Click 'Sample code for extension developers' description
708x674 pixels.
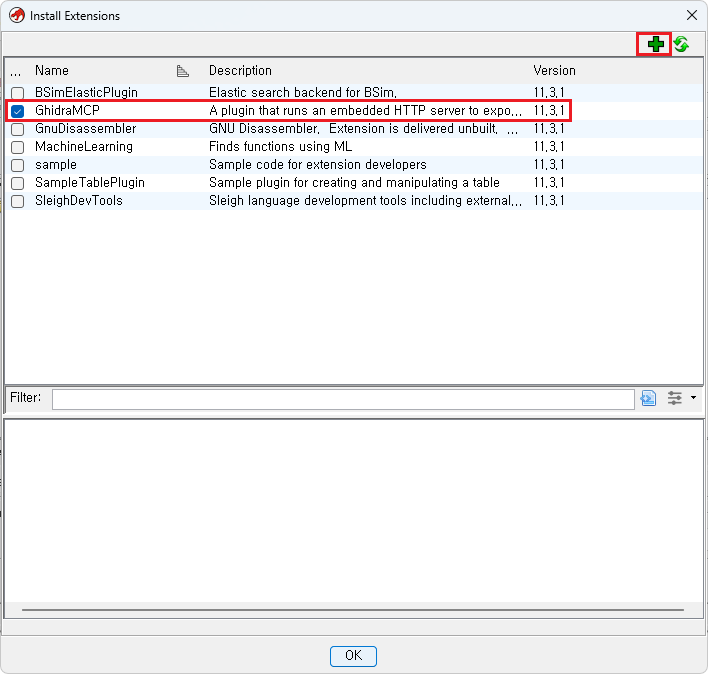pos(317,164)
